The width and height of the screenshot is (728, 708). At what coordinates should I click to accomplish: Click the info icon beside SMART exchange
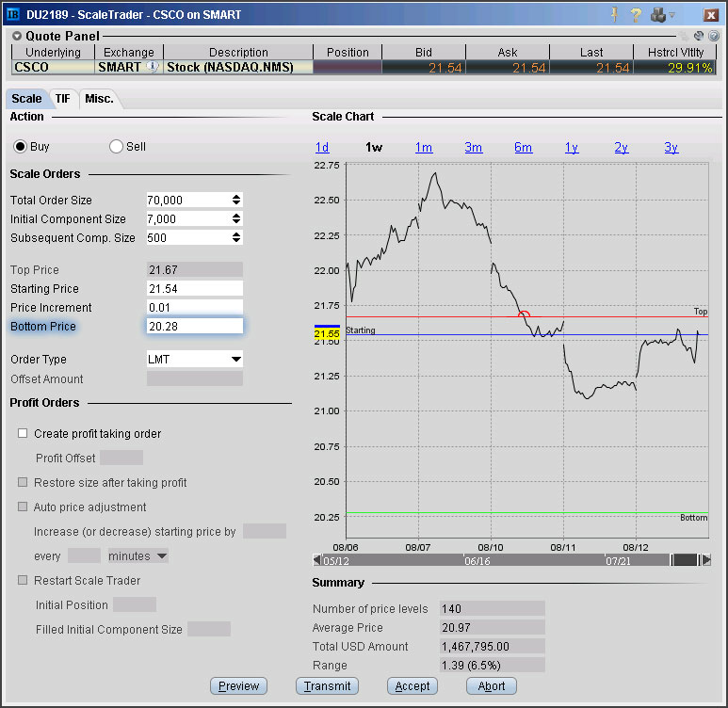point(153,67)
